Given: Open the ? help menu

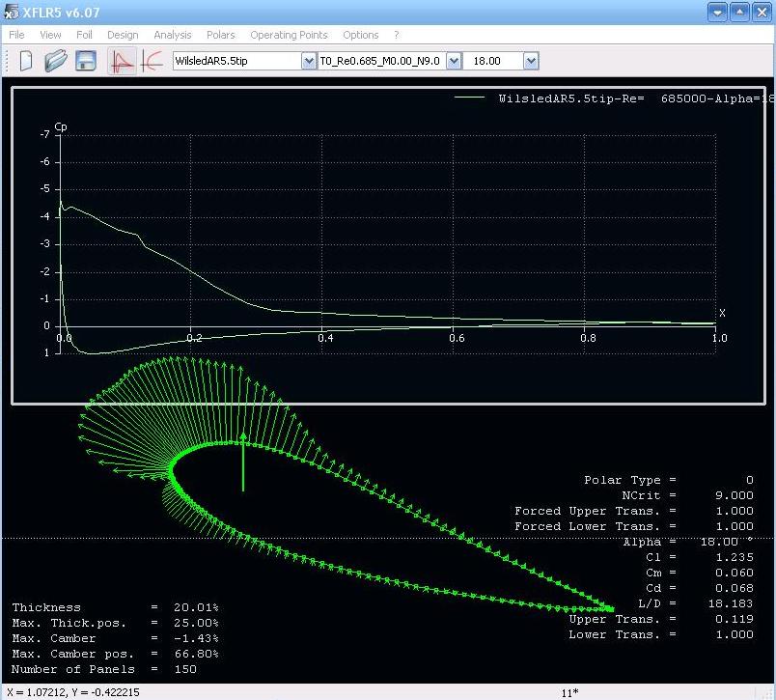Looking at the screenshot, I should click(396, 35).
